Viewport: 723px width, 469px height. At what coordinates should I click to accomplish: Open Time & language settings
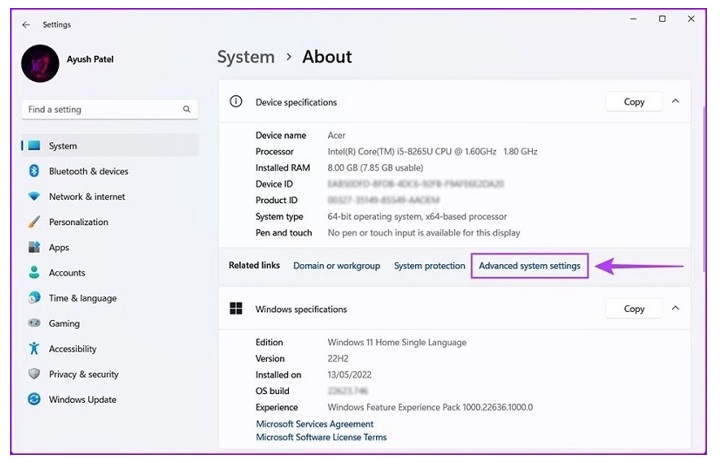pyautogui.click(x=82, y=298)
